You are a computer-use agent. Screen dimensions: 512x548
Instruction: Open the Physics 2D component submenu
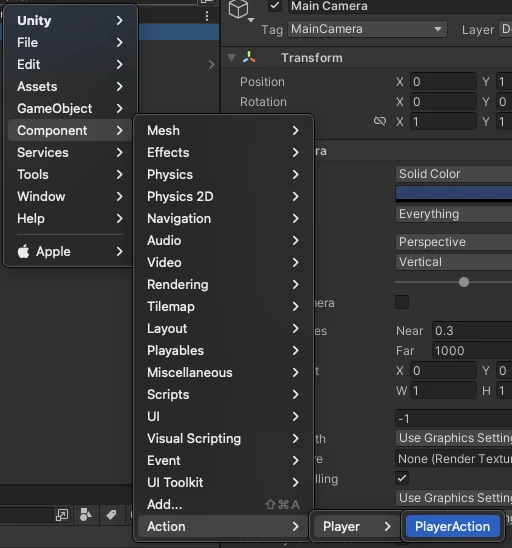pos(223,196)
